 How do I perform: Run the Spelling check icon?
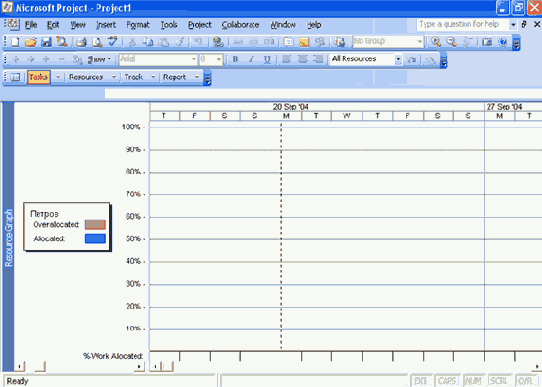(x=113, y=42)
